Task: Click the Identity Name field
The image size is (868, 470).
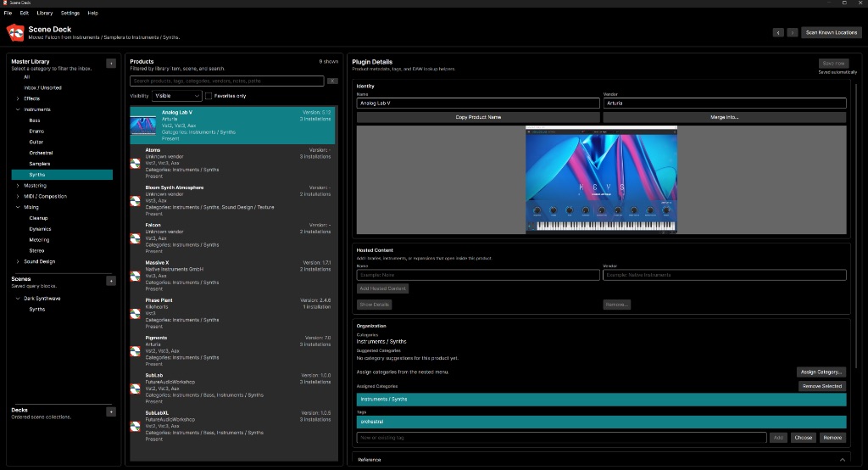Action: 478,104
